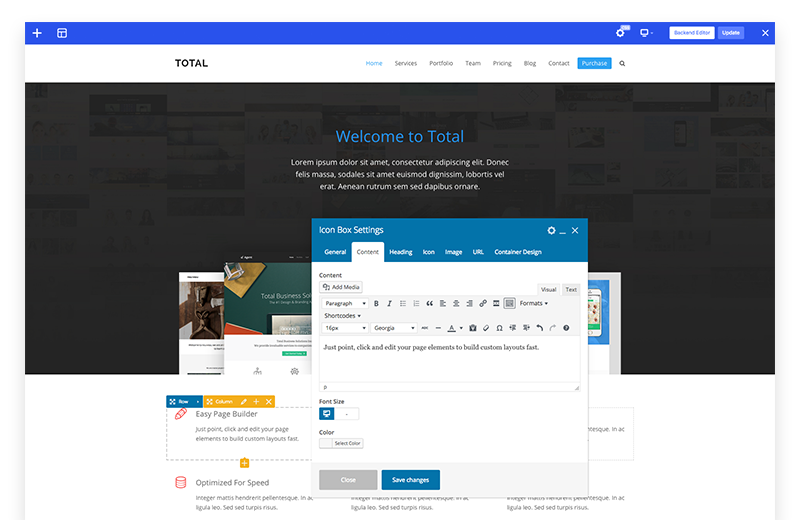Click Paste as text clipboard icon
This screenshot has width=800, height=520.
pos(472,328)
